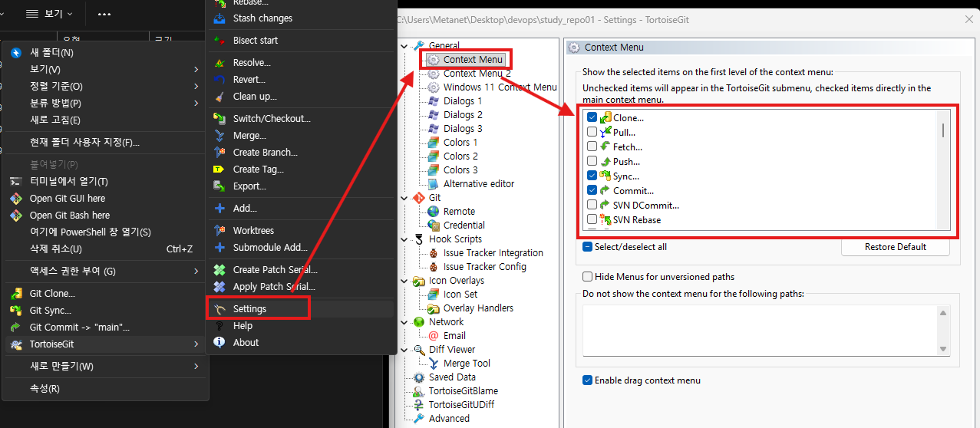Screen dimensions: 980x428
Task: Click the terminal icon beside 터미널에서 열기
Action: [15, 182]
